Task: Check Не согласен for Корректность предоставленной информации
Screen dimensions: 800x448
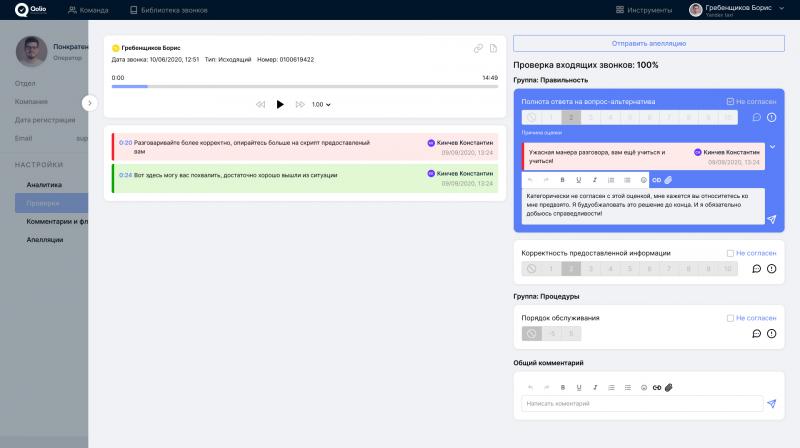Action: (x=731, y=253)
